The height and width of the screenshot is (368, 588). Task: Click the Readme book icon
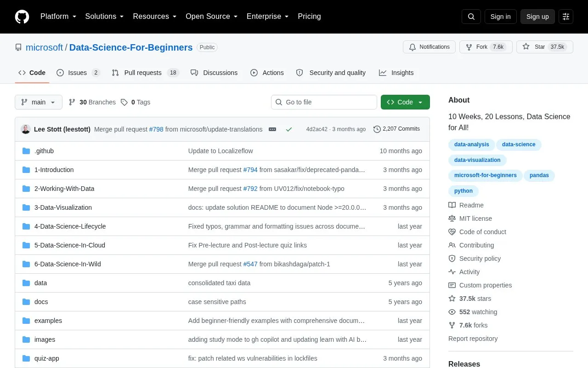tap(452, 205)
